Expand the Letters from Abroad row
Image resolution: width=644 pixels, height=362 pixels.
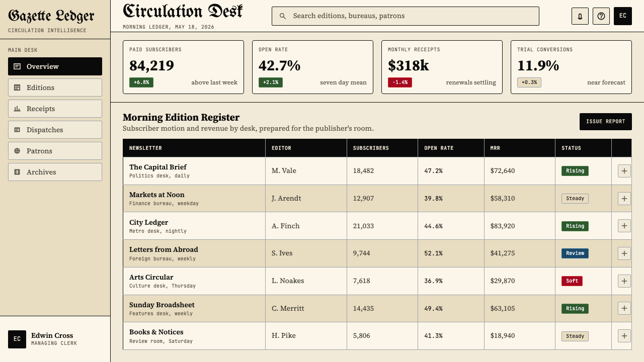pos(624,253)
